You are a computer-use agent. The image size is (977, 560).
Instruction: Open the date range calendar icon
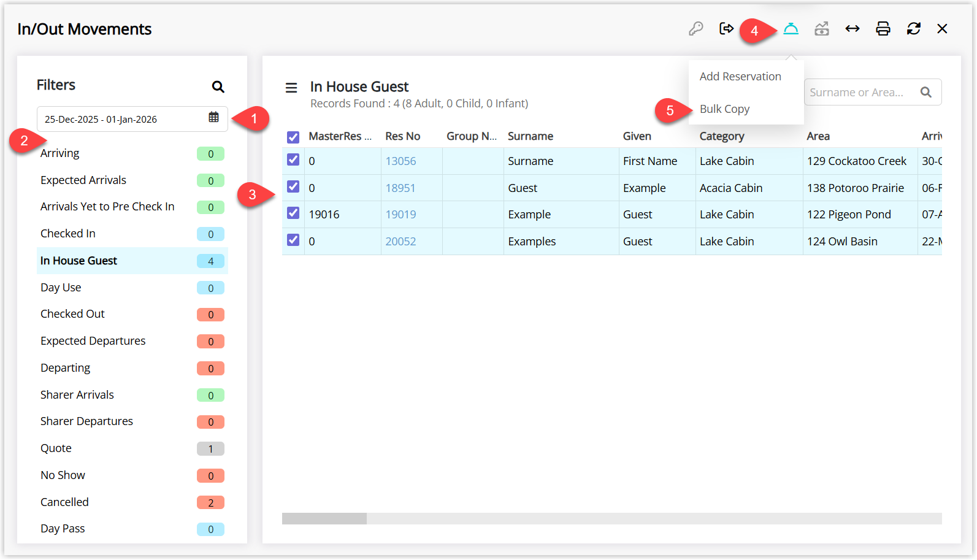(x=213, y=117)
